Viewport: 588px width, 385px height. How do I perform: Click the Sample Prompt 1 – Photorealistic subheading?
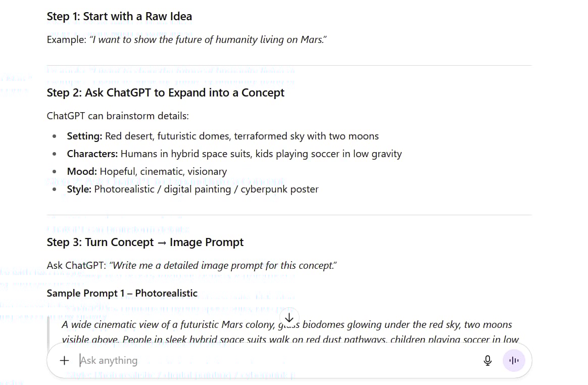(122, 293)
